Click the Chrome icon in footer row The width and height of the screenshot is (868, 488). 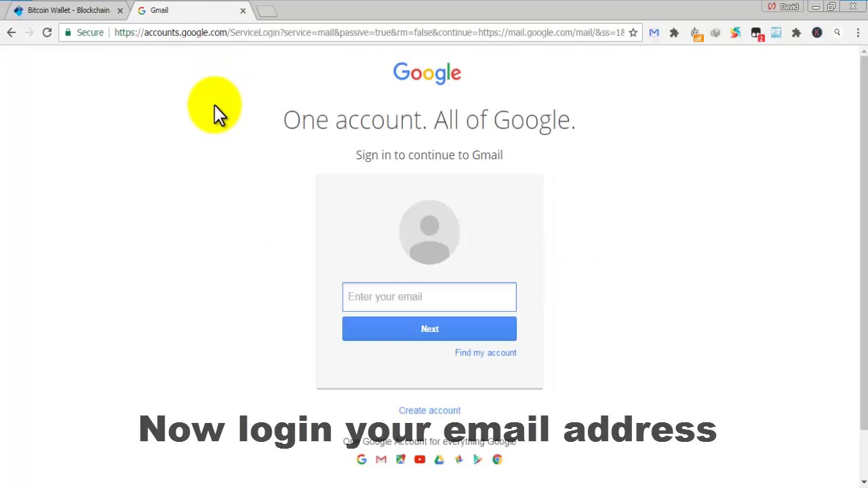point(497,460)
